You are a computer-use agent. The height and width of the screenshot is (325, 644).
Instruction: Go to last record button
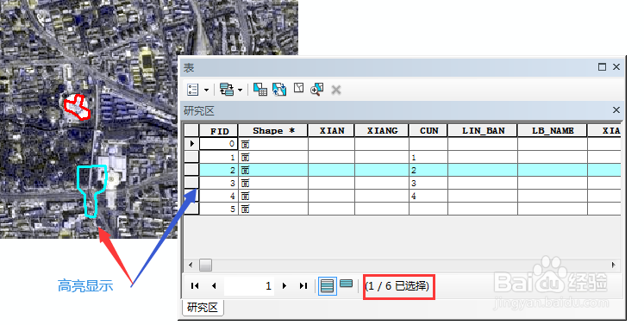(x=303, y=285)
